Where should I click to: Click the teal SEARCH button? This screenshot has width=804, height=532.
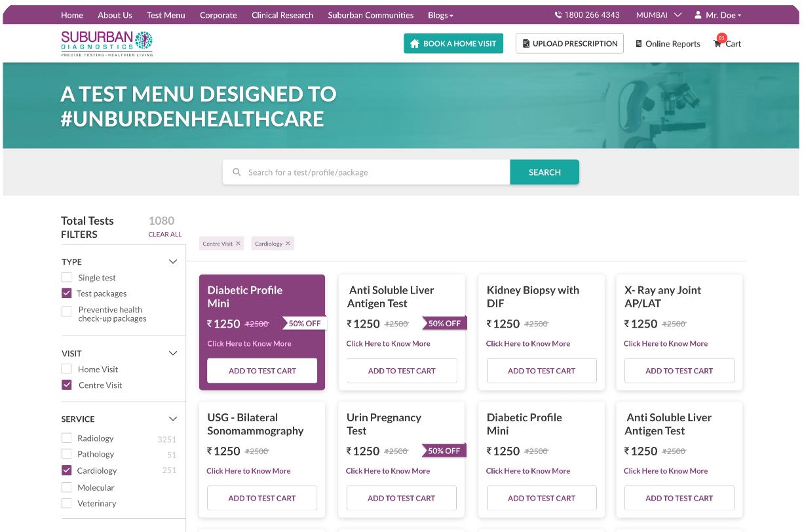(545, 172)
